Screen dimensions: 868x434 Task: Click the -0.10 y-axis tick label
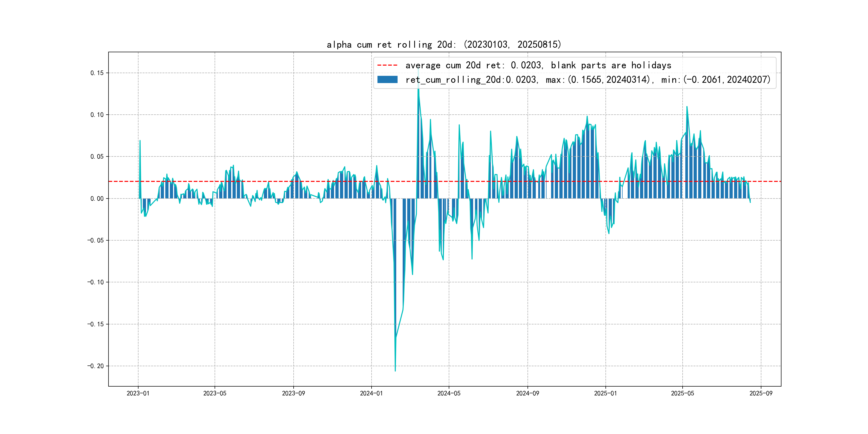click(x=96, y=282)
